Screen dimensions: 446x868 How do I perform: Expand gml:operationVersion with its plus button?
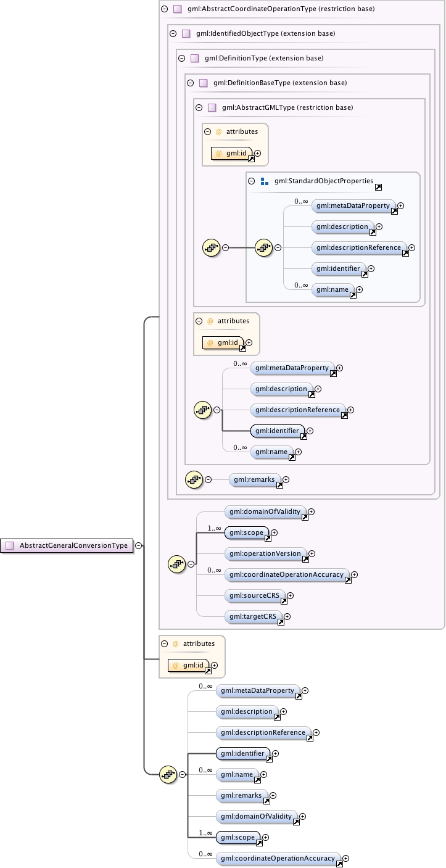coord(312,554)
